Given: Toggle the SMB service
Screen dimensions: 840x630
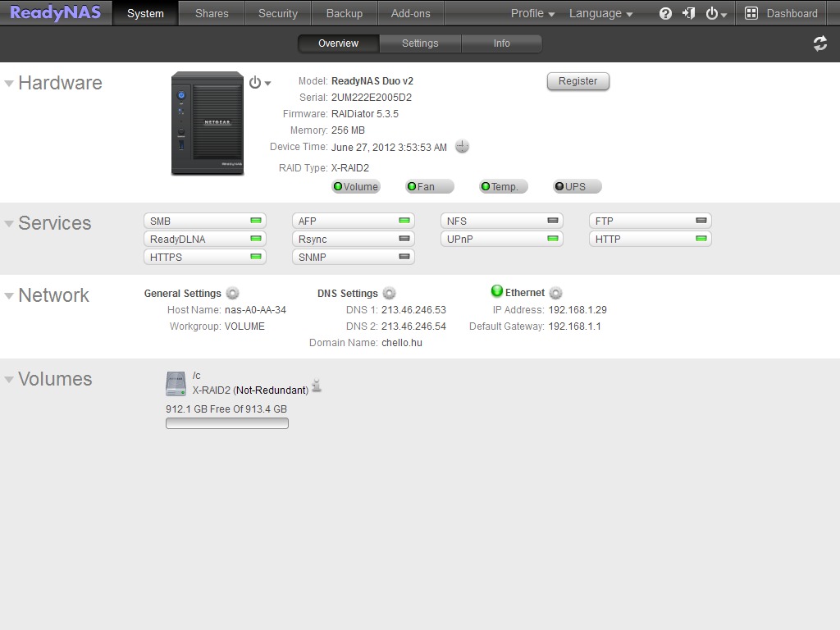Looking at the screenshot, I should point(205,221).
